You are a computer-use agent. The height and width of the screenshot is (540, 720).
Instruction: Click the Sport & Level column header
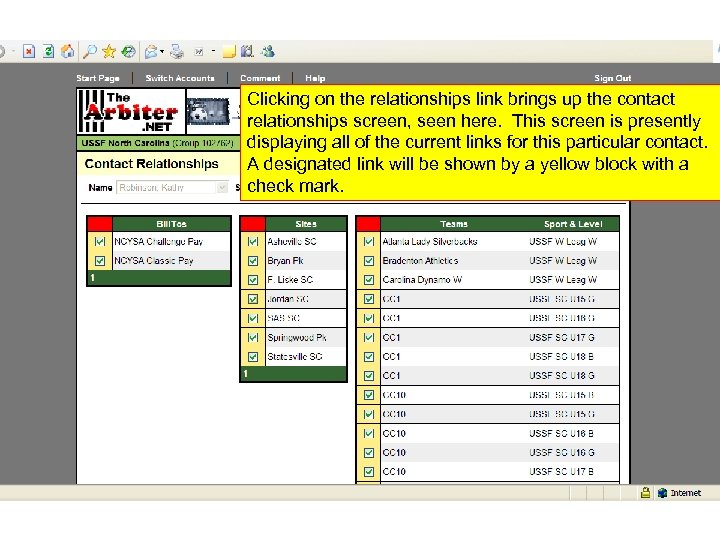(573, 224)
